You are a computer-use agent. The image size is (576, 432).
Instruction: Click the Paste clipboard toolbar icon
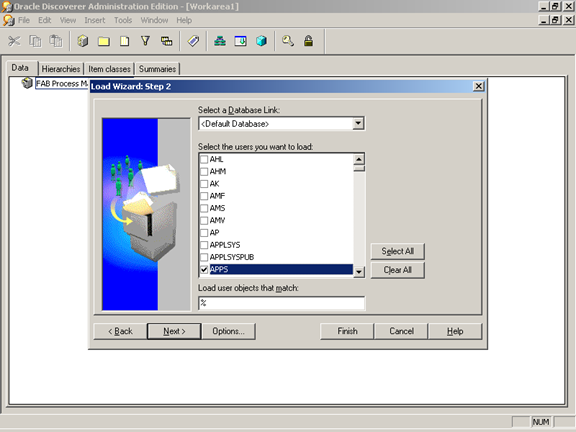pos(56,41)
